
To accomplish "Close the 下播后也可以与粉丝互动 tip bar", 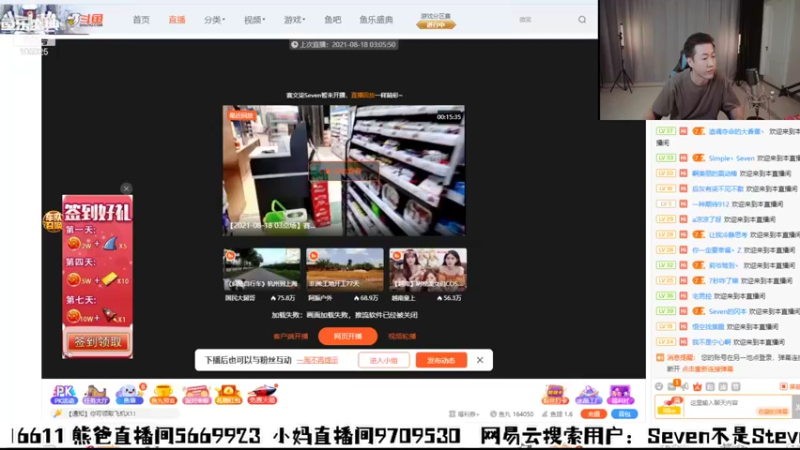I will coord(480,360).
